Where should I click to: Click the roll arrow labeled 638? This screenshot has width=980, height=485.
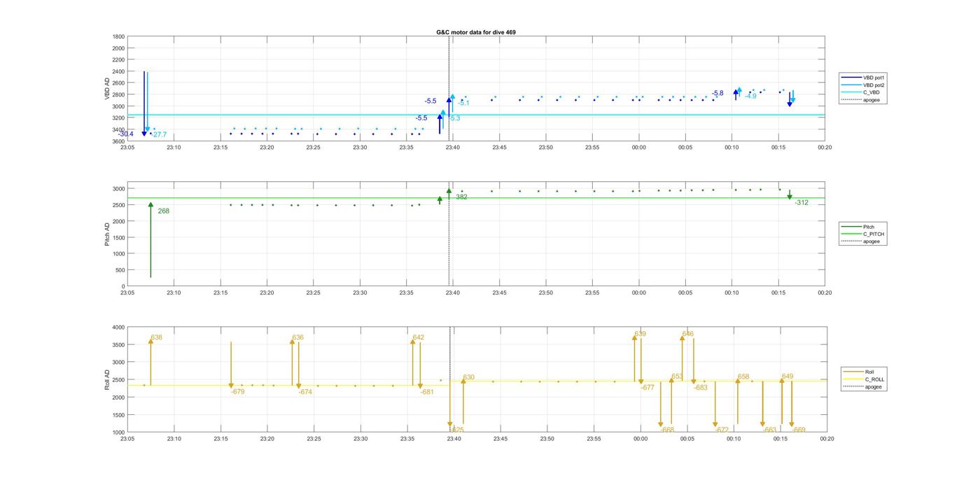click(x=150, y=361)
